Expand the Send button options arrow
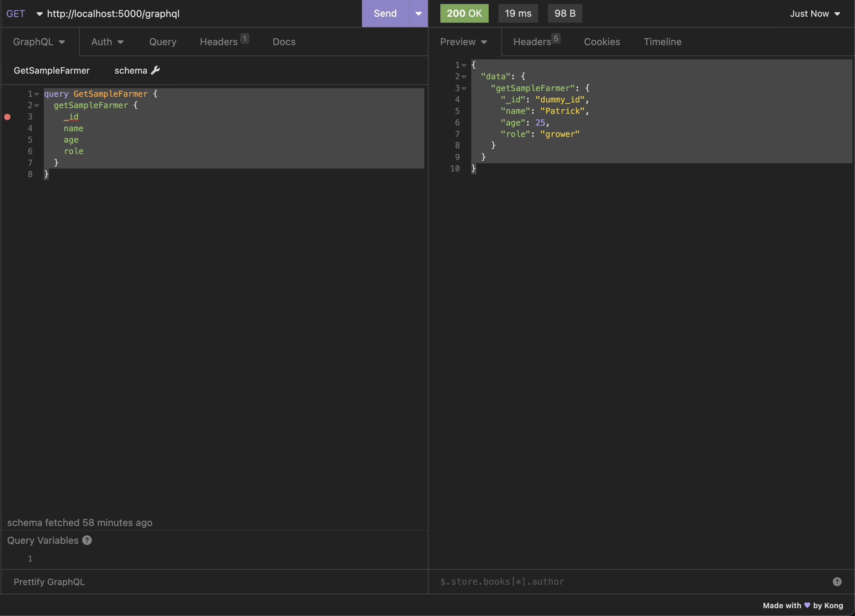The width and height of the screenshot is (855, 616). (418, 12)
